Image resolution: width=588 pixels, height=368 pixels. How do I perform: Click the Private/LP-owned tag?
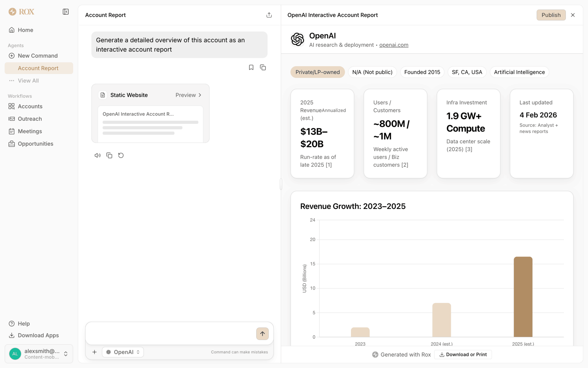[x=318, y=72]
